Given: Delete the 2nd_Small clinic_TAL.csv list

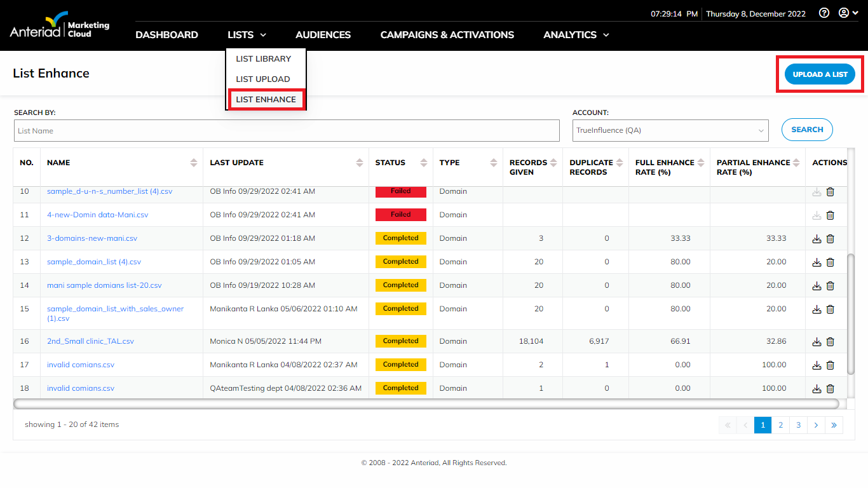Looking at the screenshot, I should (x=830, y=342).
